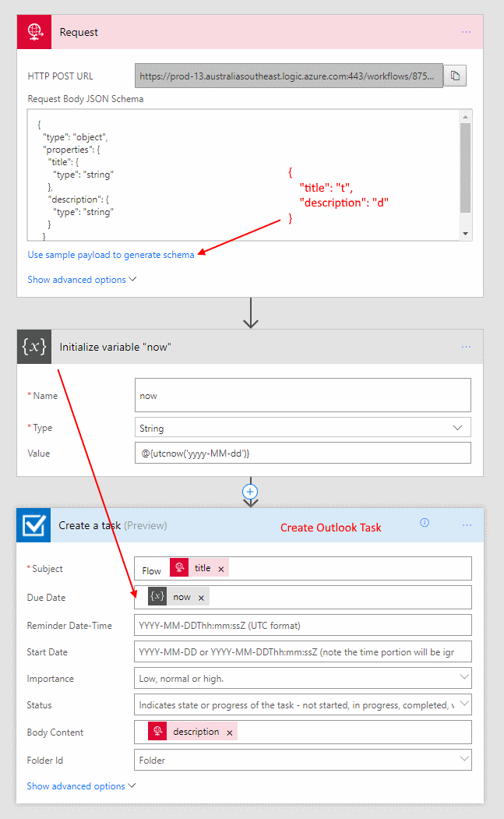
Task: Remove the description token from Body Content
Action: tap(229, 733)
